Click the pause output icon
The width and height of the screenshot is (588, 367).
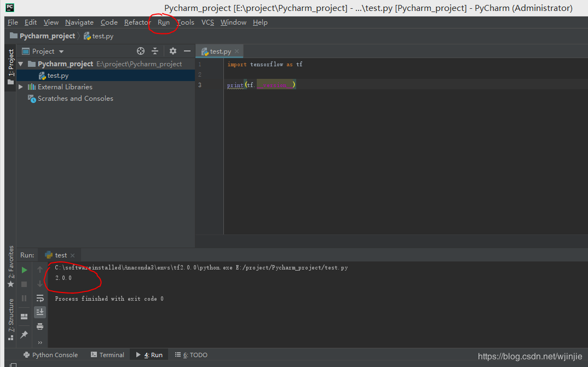[x=25, y=299]
